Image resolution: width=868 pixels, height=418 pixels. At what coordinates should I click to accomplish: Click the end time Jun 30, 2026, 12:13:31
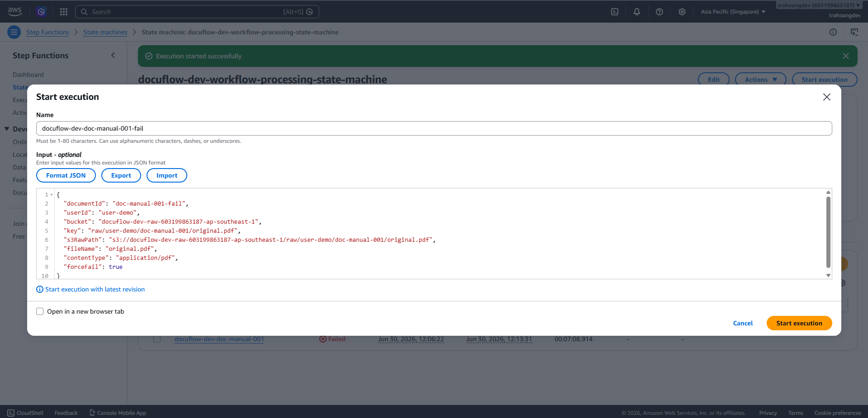point(499,339)
